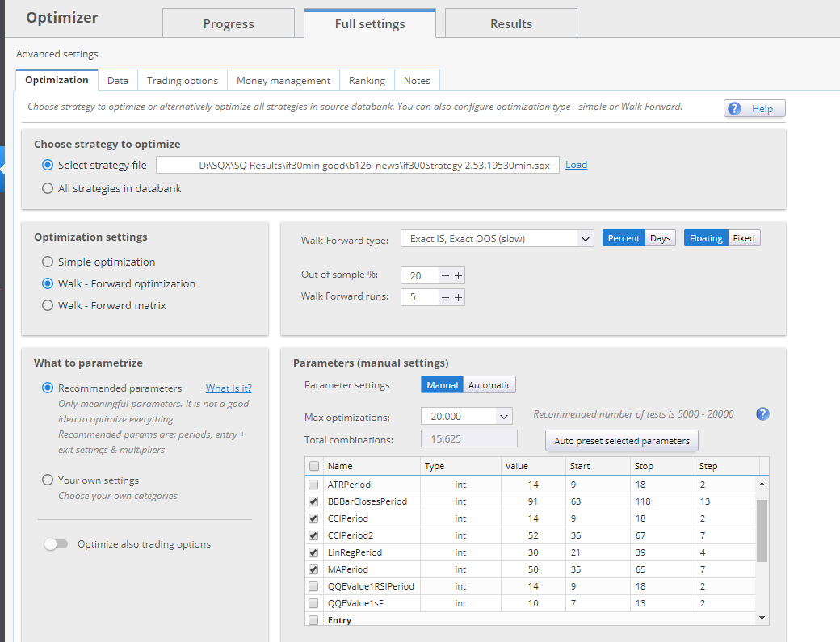The width and height of the screenshot is (840, 642).
Task: Open the Money management tab
Action: click(283, 80)
